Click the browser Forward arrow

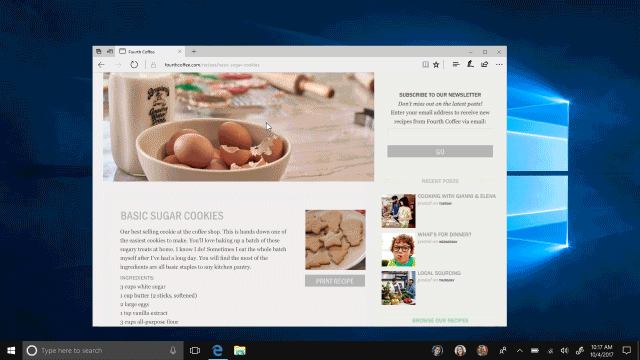[x=118, y=65]
